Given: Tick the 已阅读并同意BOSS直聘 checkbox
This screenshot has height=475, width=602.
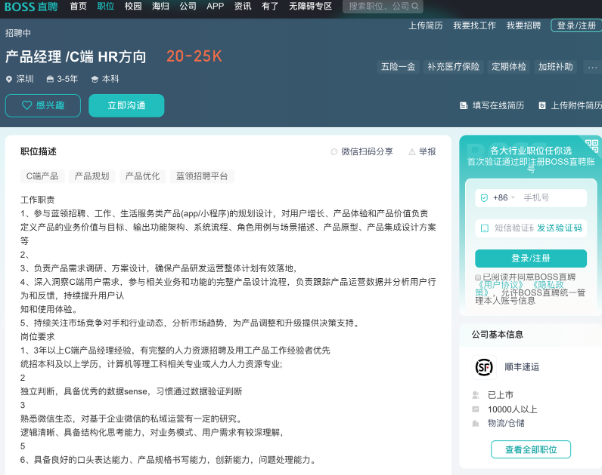Looking at the screenshot, I should point(478,277).
